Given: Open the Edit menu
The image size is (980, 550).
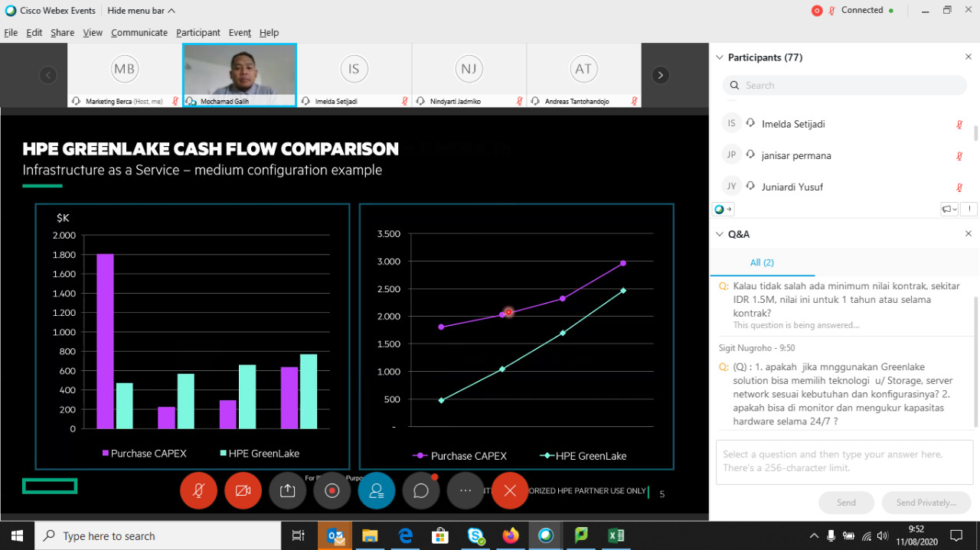Looking at the screenshot, I should click(x=34, y=33).
